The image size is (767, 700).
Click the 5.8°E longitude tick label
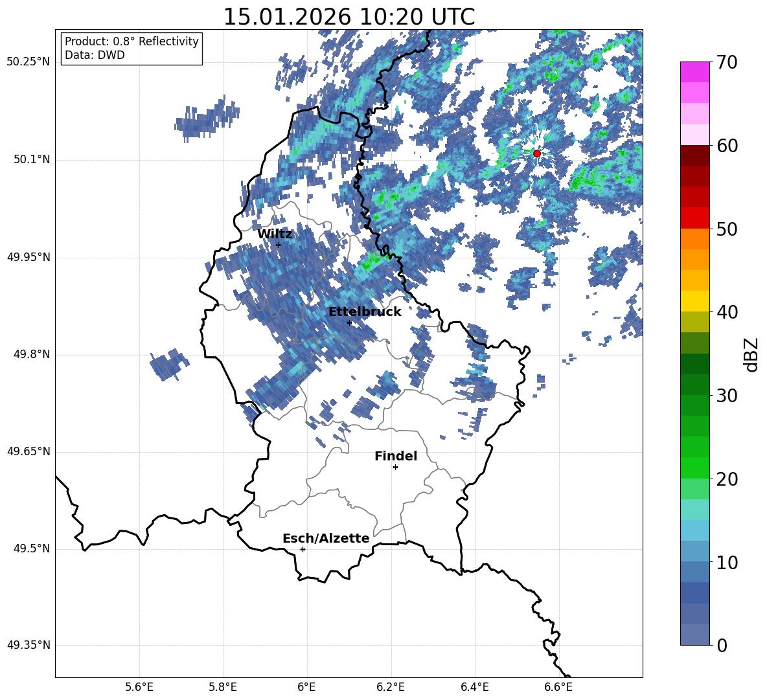(x=223, y=687)
